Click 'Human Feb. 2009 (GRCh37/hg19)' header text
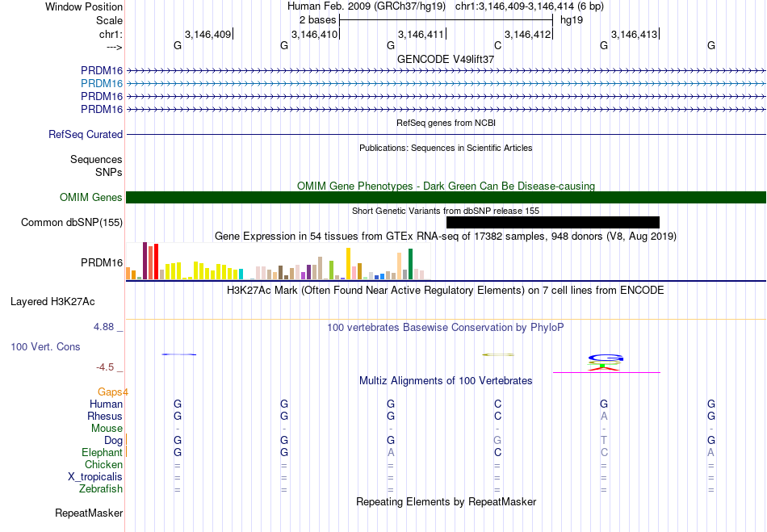This screenshot has width=767, height=532. [x=367, y=6]
